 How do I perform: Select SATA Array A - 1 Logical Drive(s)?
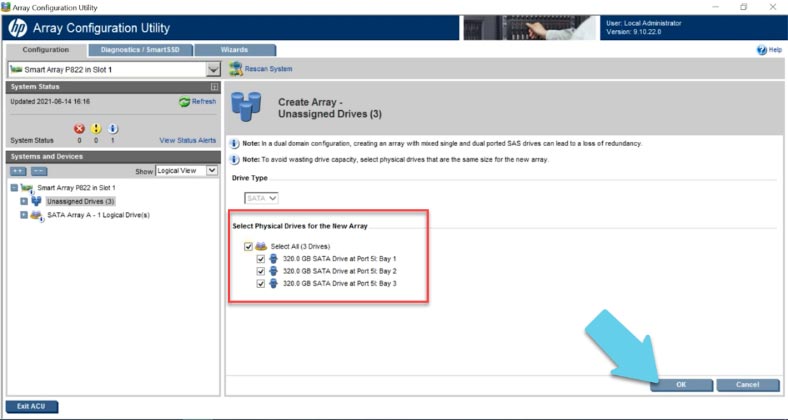pos(98,215)
